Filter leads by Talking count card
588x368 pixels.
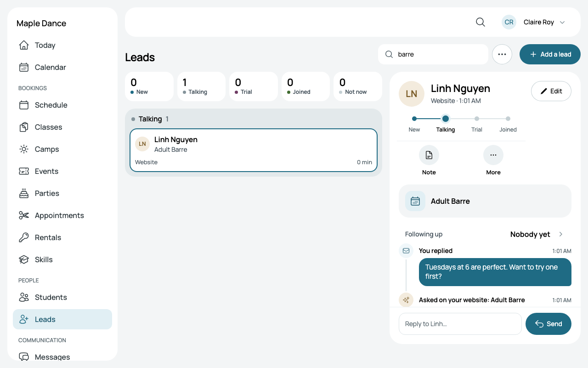201,86
